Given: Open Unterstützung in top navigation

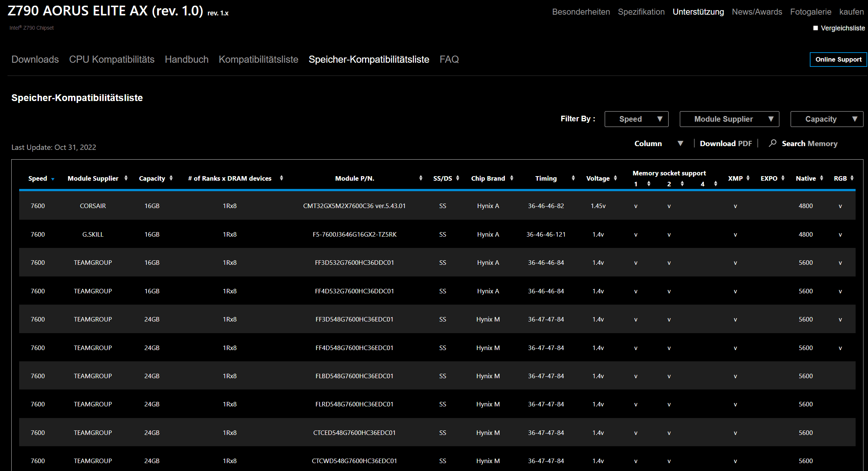Looking at the screenshot, I should click(698, 12).
